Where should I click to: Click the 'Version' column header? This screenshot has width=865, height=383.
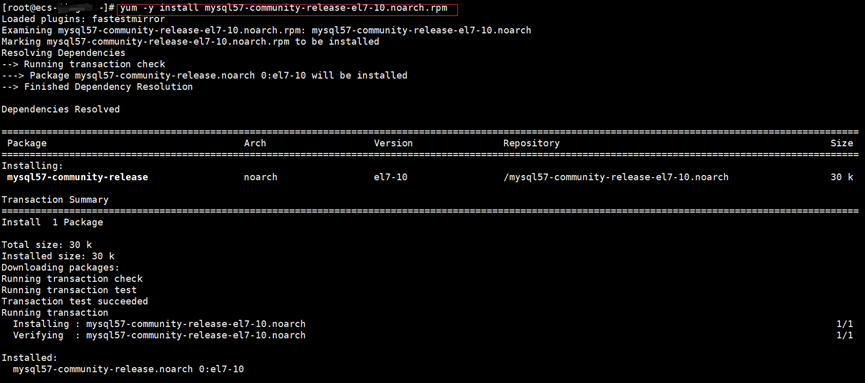(393, 143)
